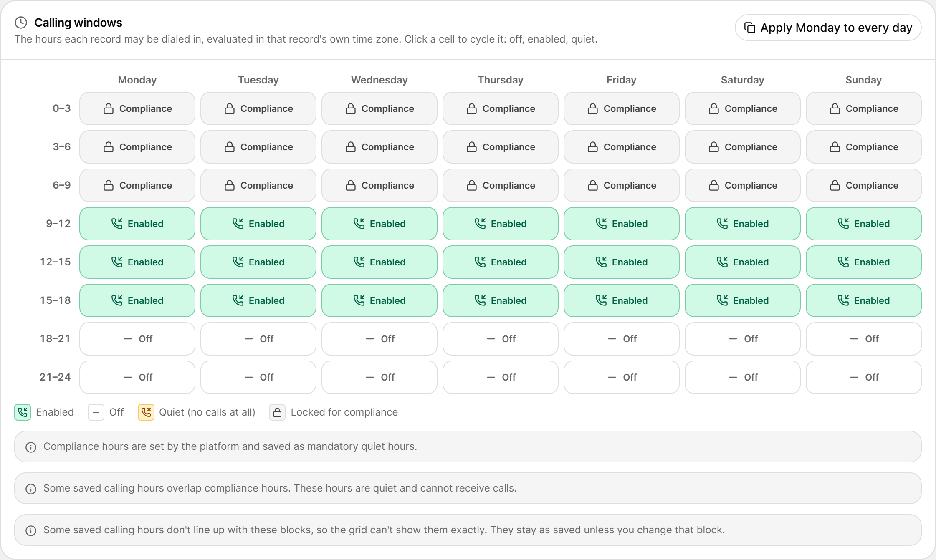Viewport: 936px width, 560px height.
Task: Click the Off dash icon in legend
Action: tap(96, 412)
